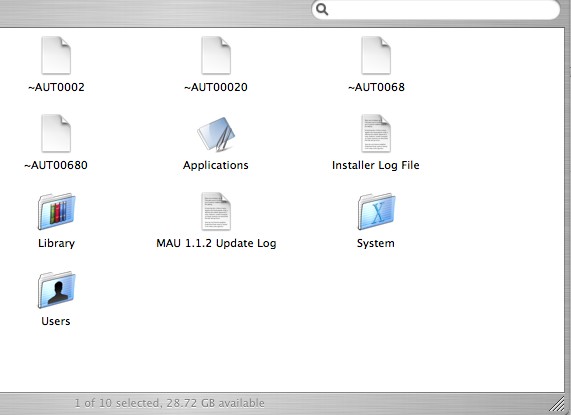The height and width of the screenshot is (415, 571).
Task: Click the "~AUT00680" file name label
Action: (56, 165)
